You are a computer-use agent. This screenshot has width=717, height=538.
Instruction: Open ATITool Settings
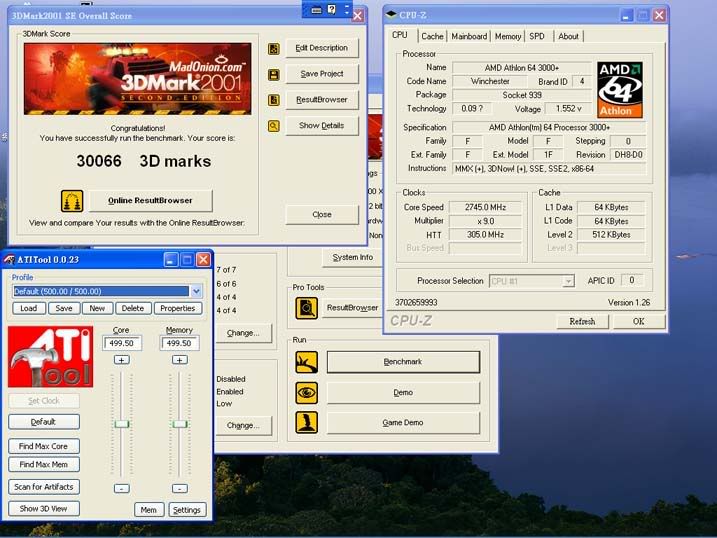(x=187, y=510)
